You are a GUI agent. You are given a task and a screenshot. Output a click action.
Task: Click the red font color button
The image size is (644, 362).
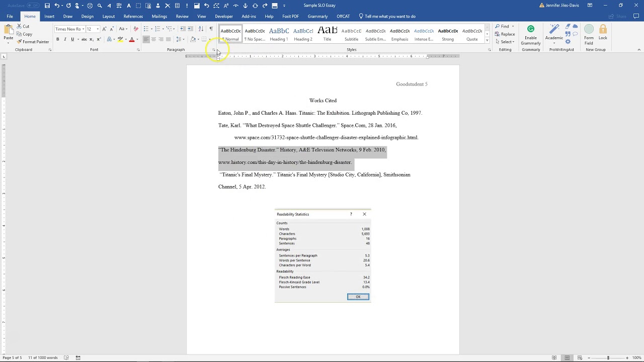pyautogui.click(x=132, y=39)
